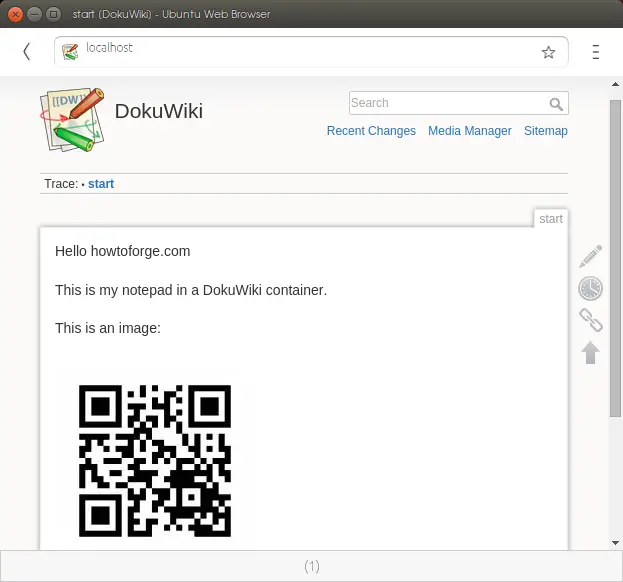Click the scrollbar down arrow
Image resolution: width=623 pixels, height=582 pixels.
(x=615, y=543)
